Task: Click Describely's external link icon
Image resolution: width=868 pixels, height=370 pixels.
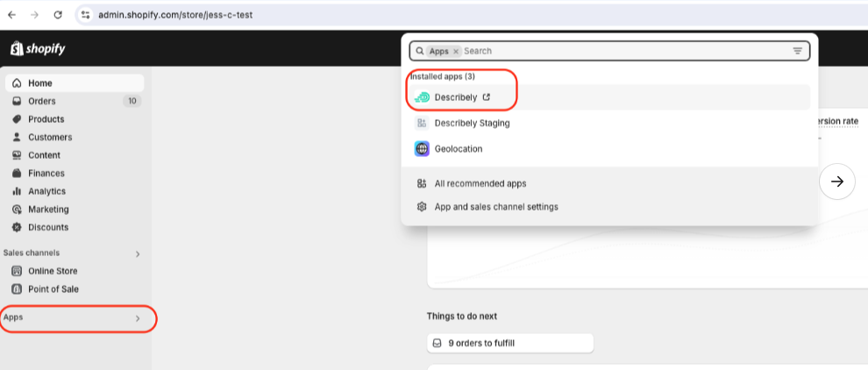Action: click(x=486, y=97)
